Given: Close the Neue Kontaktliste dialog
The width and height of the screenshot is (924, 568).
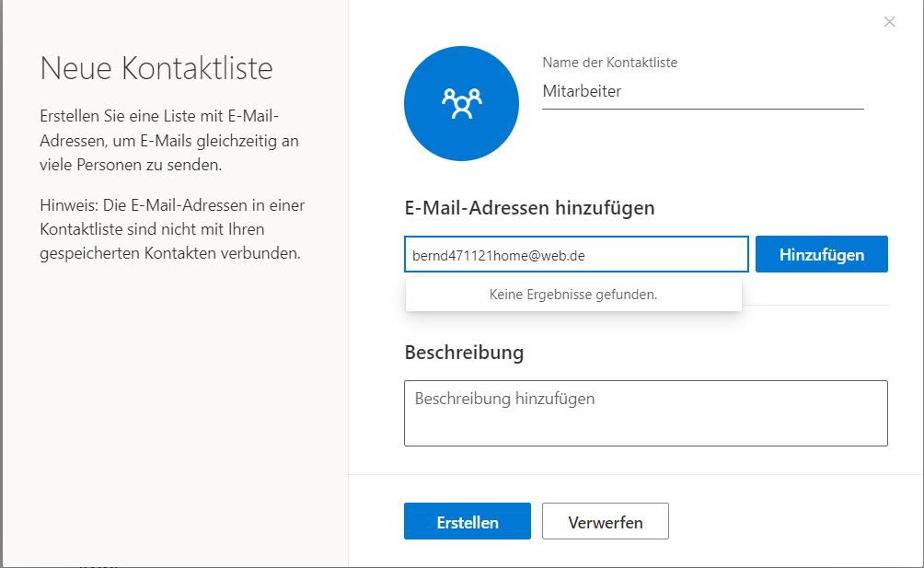Looking at the screenshot, I should (889, 22).
